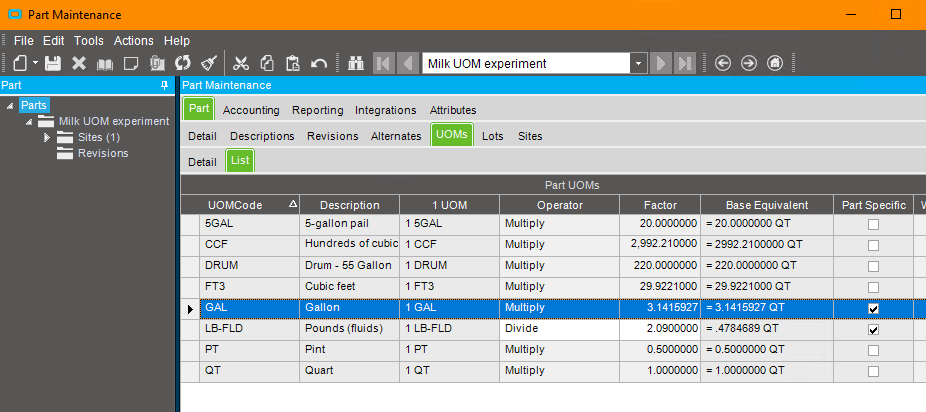Viewport: 926px width, 412px height.
Task: Collapse the Parts tree root node
Action: (10, 106)
